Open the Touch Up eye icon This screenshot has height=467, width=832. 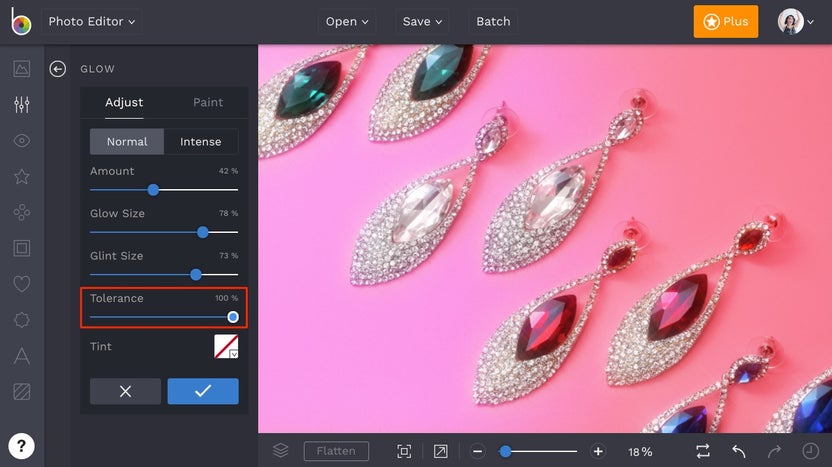tap(21, 141)
